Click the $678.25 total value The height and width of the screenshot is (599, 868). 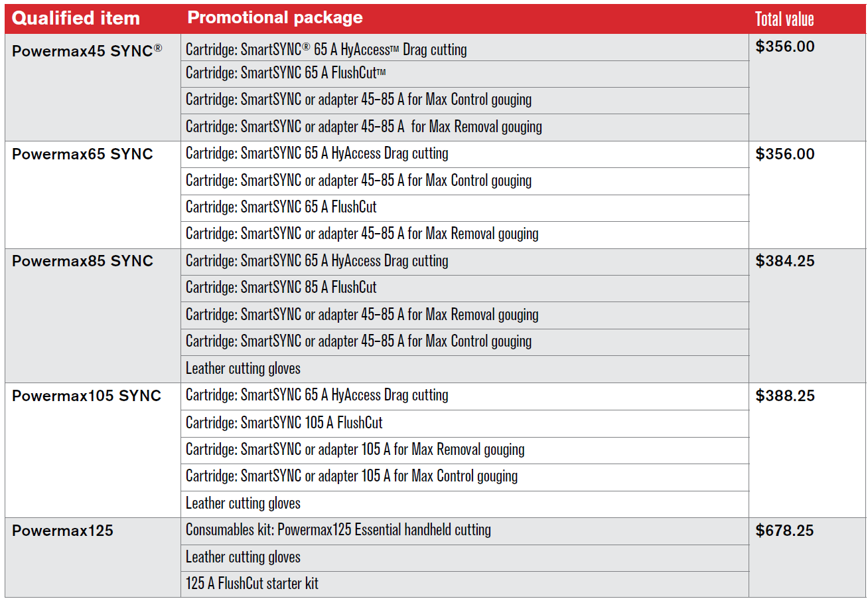coord(785,531)
